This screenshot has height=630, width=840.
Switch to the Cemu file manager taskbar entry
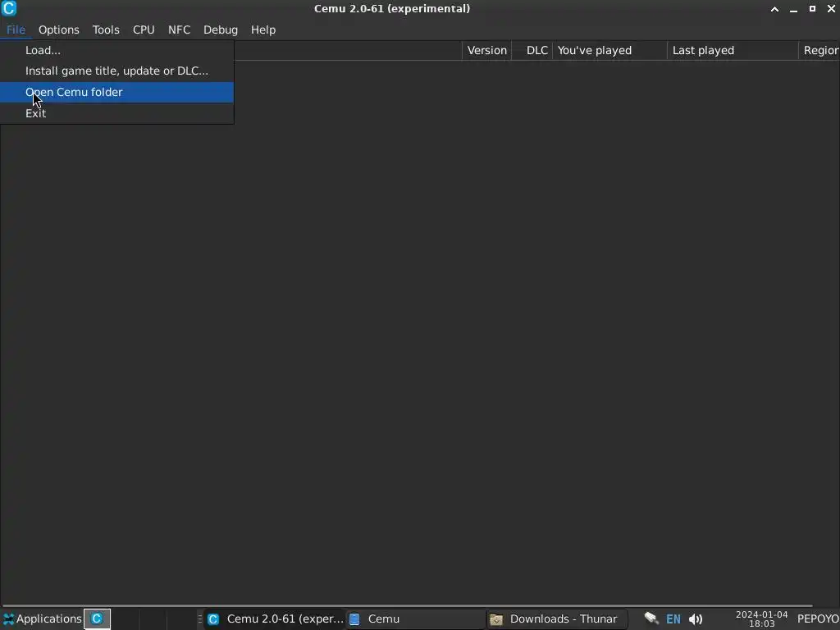click(x=415, y=619)
